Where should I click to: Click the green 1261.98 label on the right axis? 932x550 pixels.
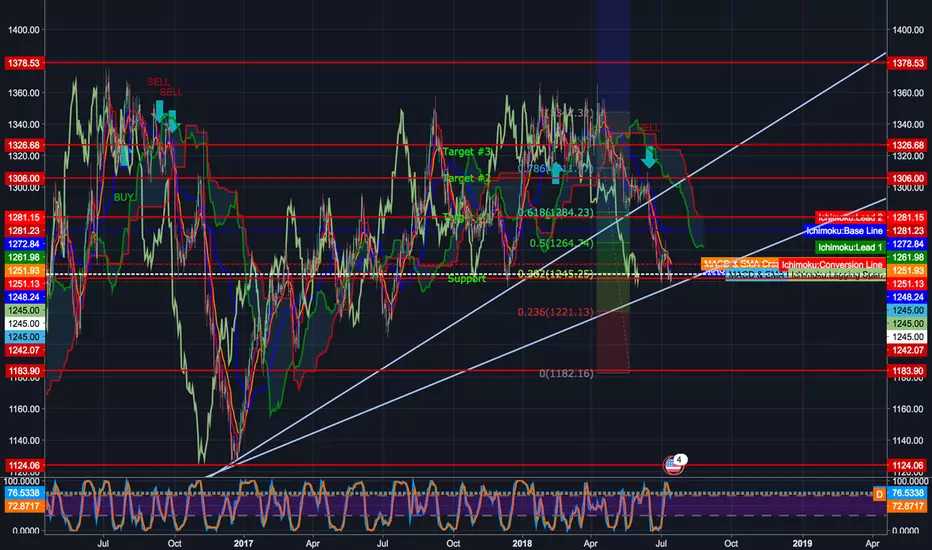point(907,257)
